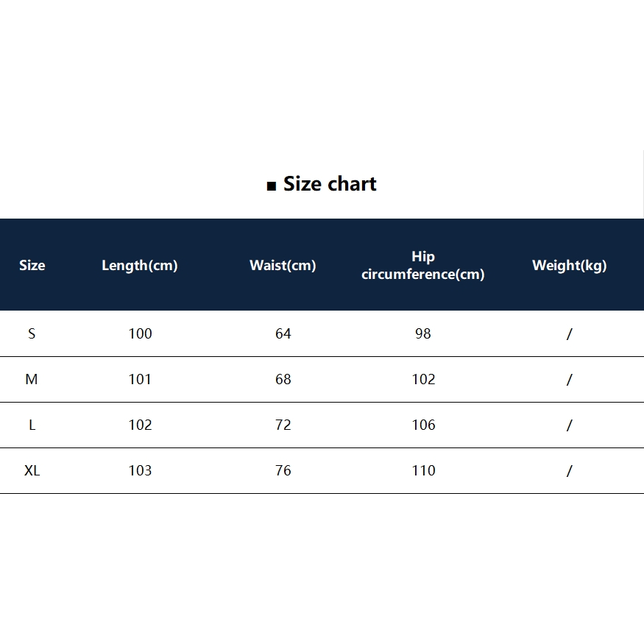This screenshot has height=644, width=644.
Task: Click hip circumference value 98
Action: (423, 333)
